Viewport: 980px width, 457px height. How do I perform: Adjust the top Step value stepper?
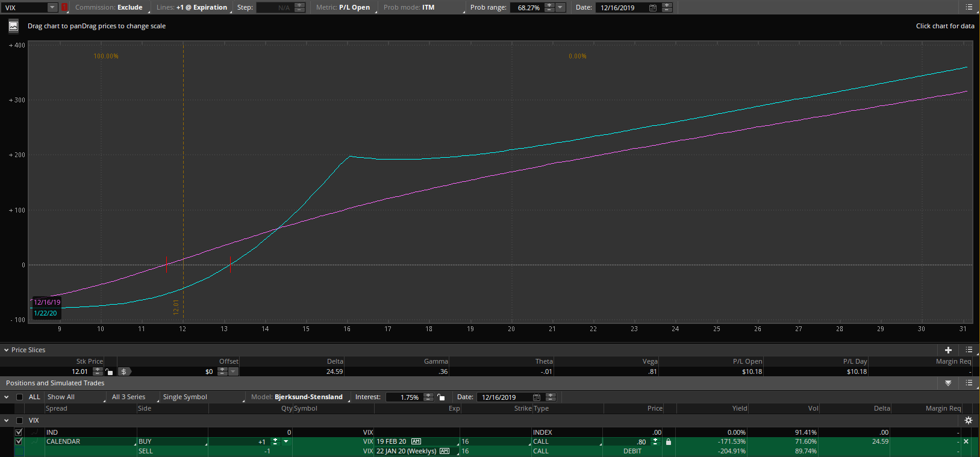300,8
